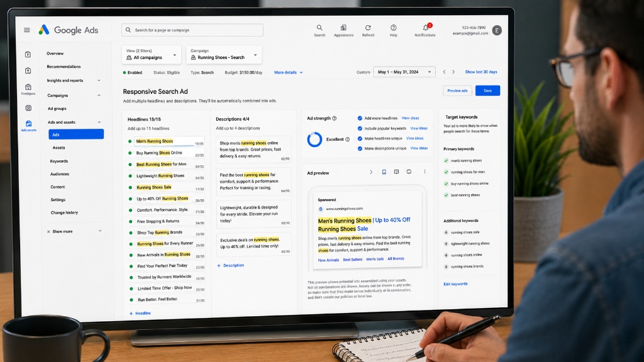Go to previous date range arrow
Screen dimensions: 644x362
444,72
